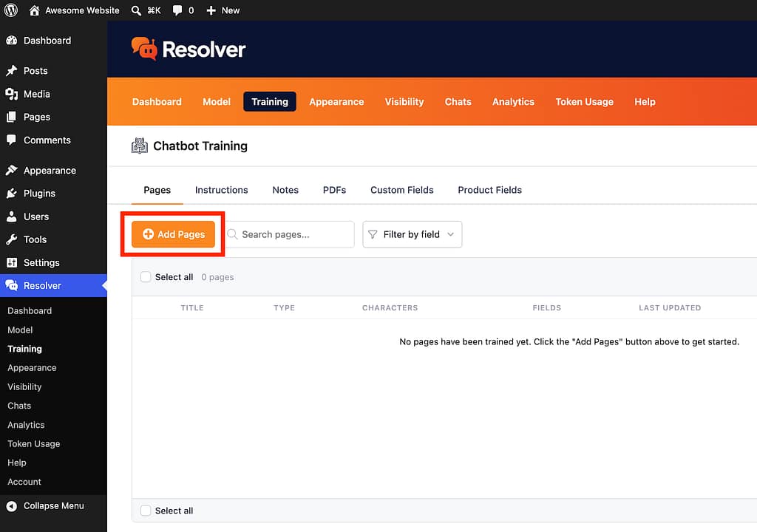Image resolution: width=757 pixels, height=532 pixels.
Task: Click the plus icon beside New
Action: click(x=211, y=10)
